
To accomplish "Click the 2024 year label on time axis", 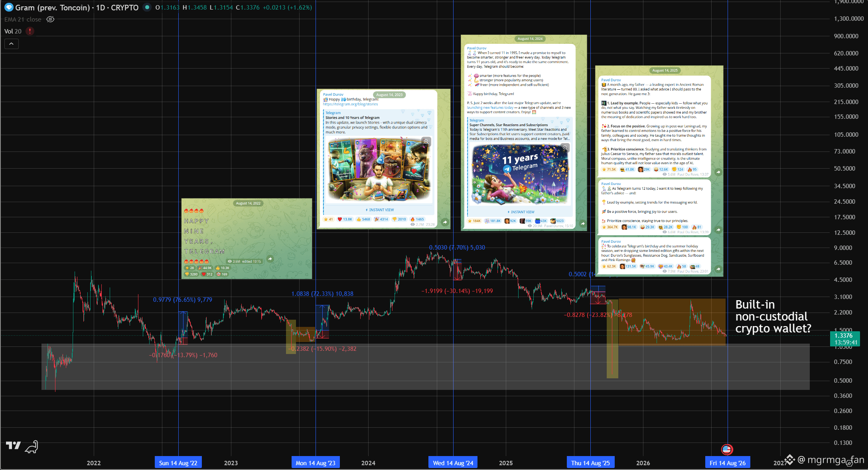I will 368,463.
